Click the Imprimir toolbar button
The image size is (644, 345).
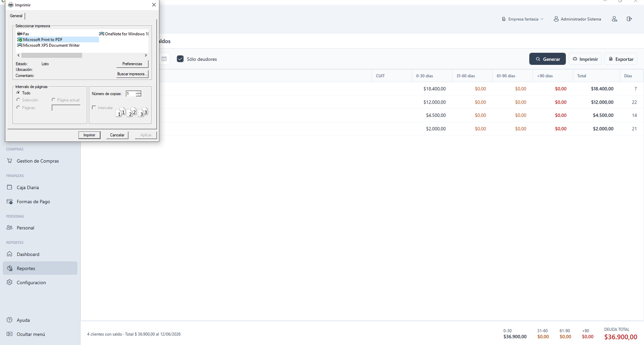point(585,59)
